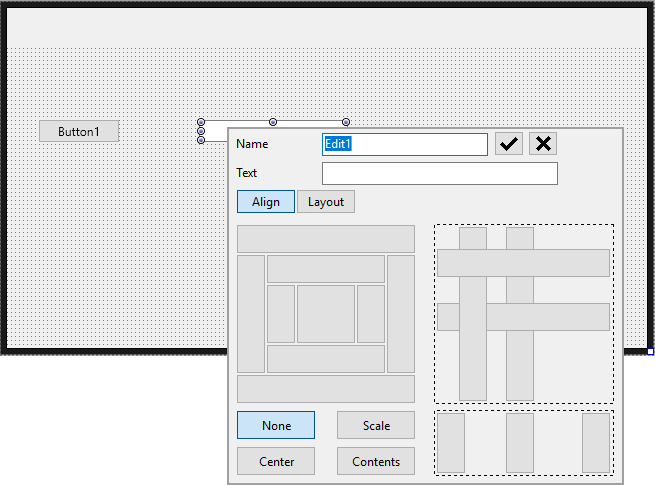The image size is (655, 485).
Task: Switch to the Align tab
Action: point(266,202)
